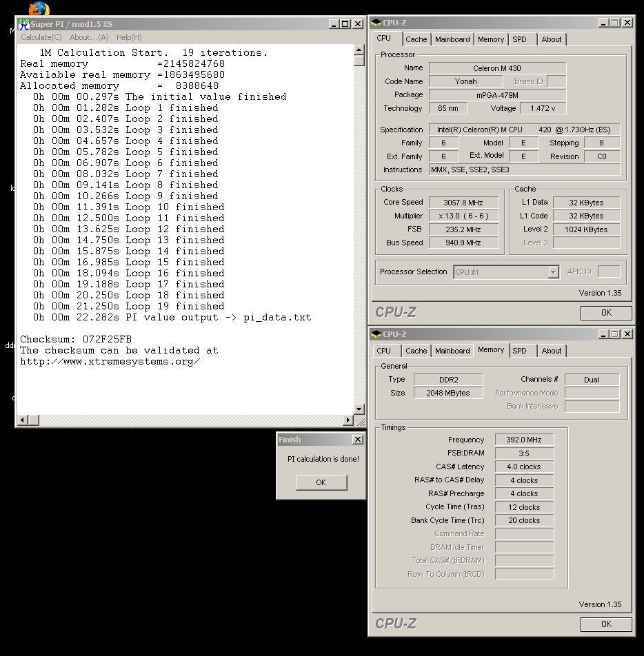Close the upper CPU-Z window
Viewport: 644px width, 656px height.
[627, 23]
